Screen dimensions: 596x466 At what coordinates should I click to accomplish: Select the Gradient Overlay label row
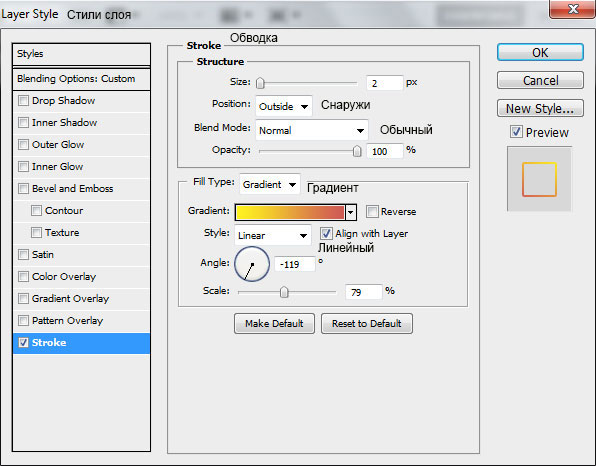coord(70,299)
